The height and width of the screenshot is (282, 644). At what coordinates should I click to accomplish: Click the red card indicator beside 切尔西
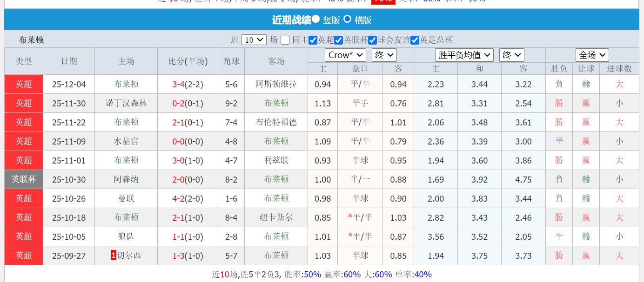[113, 256]
